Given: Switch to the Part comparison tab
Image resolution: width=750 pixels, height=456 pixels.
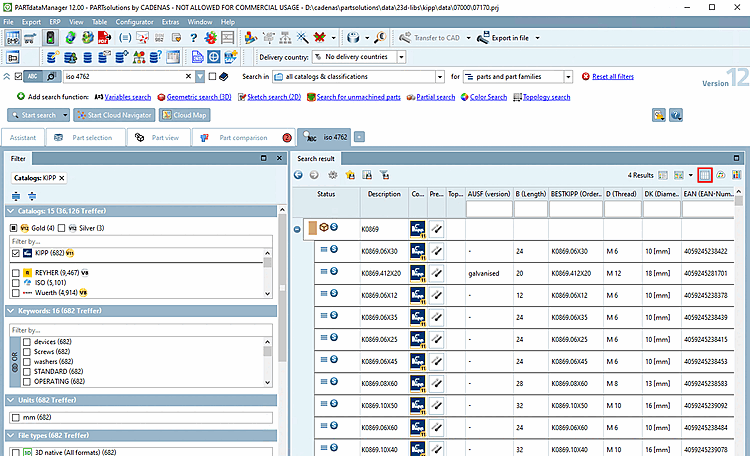Looking at the screenshot, I should [x=244, y=137].
